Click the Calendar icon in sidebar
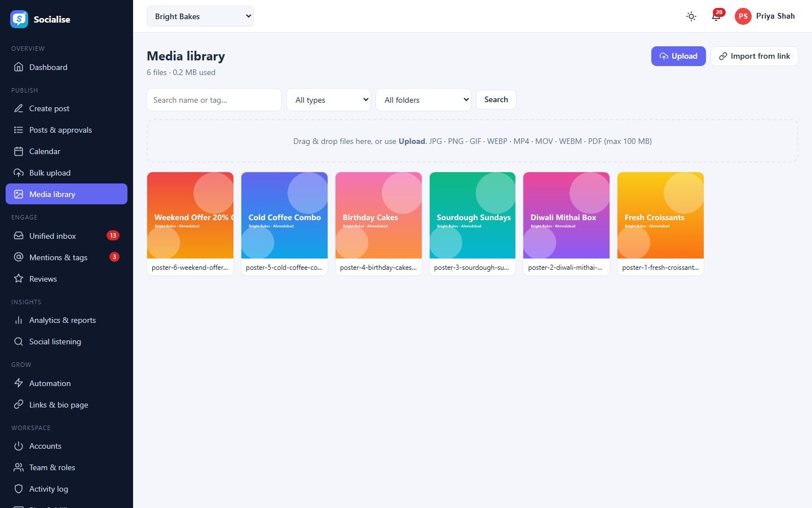Screen dimensions: 812x508 (19, 151)
